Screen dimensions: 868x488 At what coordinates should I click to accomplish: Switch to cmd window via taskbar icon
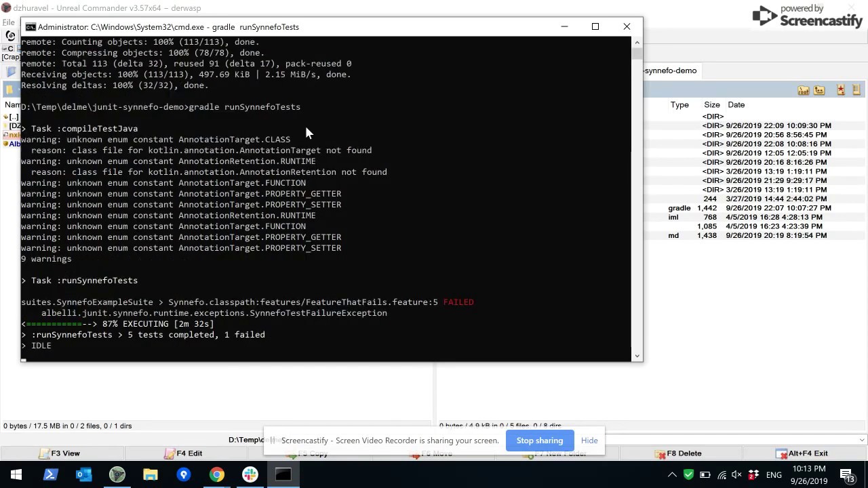[283, 474]
